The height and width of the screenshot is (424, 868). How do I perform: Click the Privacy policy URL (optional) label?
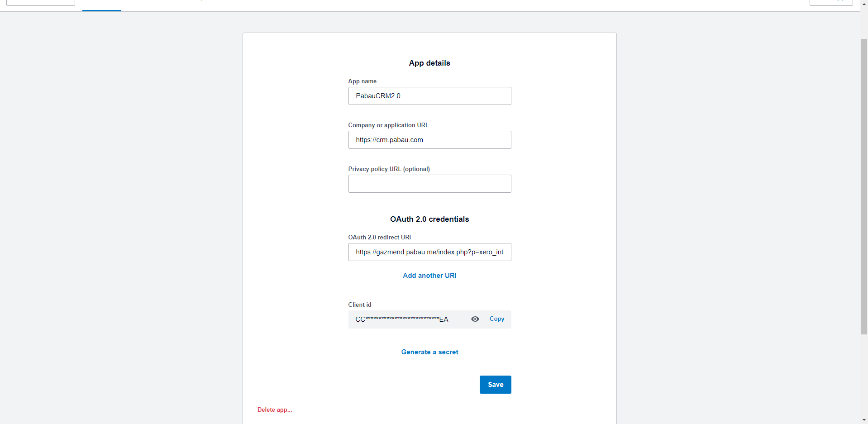coord(389,169)
